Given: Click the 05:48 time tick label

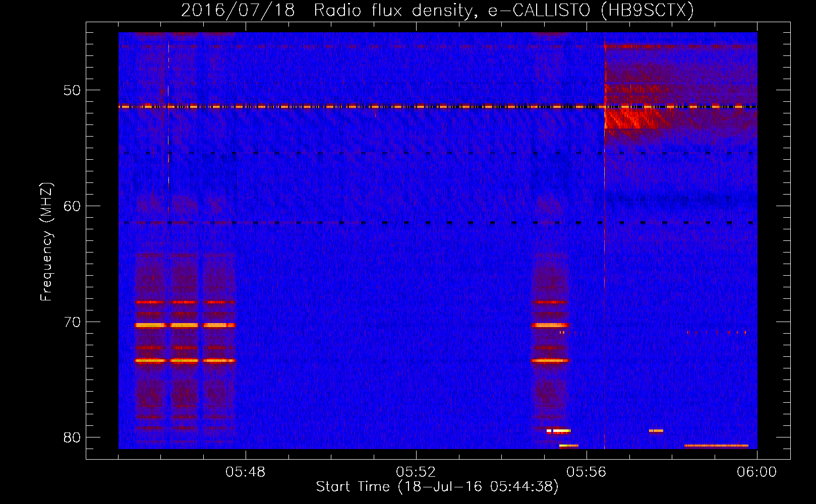Looking at the screenshot, I should tap(246, 472).
